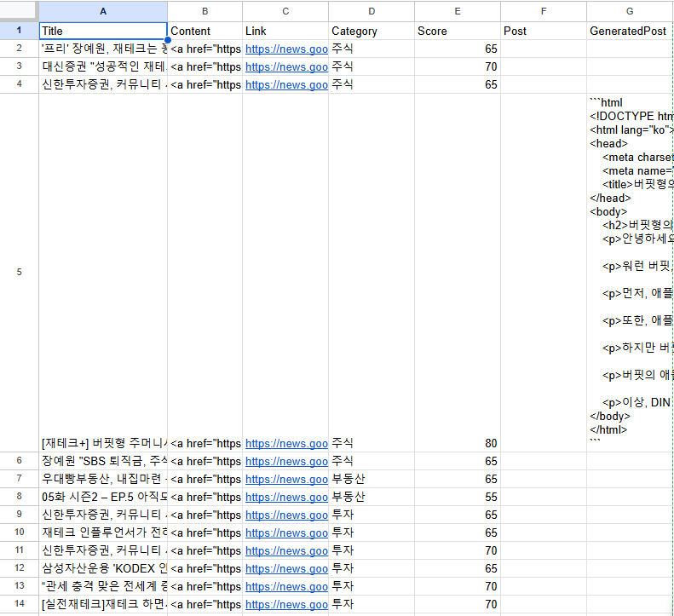Select score cell 70 in row 3
The height and width of the screenshot is (616, 674).
458,66
